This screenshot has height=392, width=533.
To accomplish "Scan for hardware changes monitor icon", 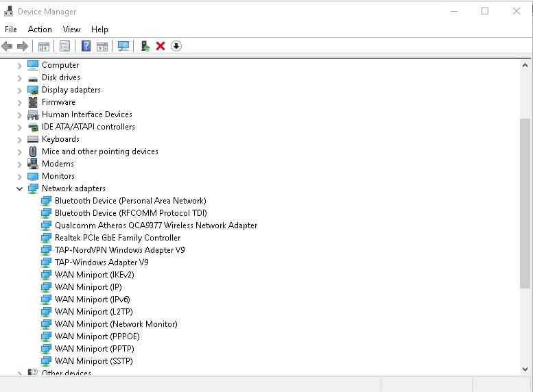I will click(123, 46).
